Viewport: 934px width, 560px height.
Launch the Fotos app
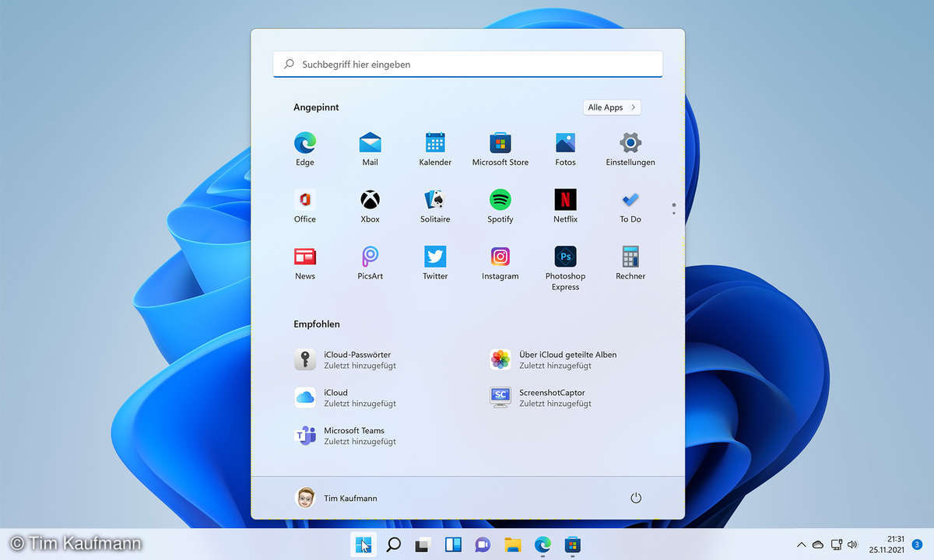coord(566,149)
